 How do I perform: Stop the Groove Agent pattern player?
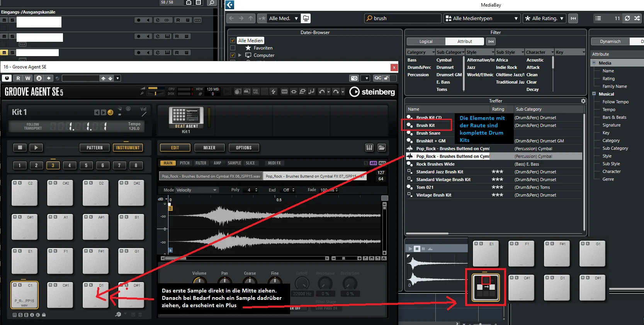click(x=20, y=147)
